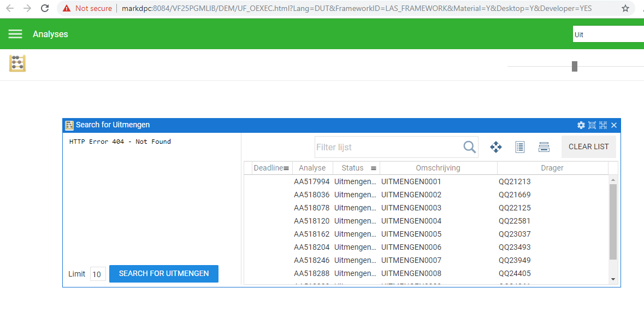
Task: Click the list document view icon
Action: (x=520, y=147)
